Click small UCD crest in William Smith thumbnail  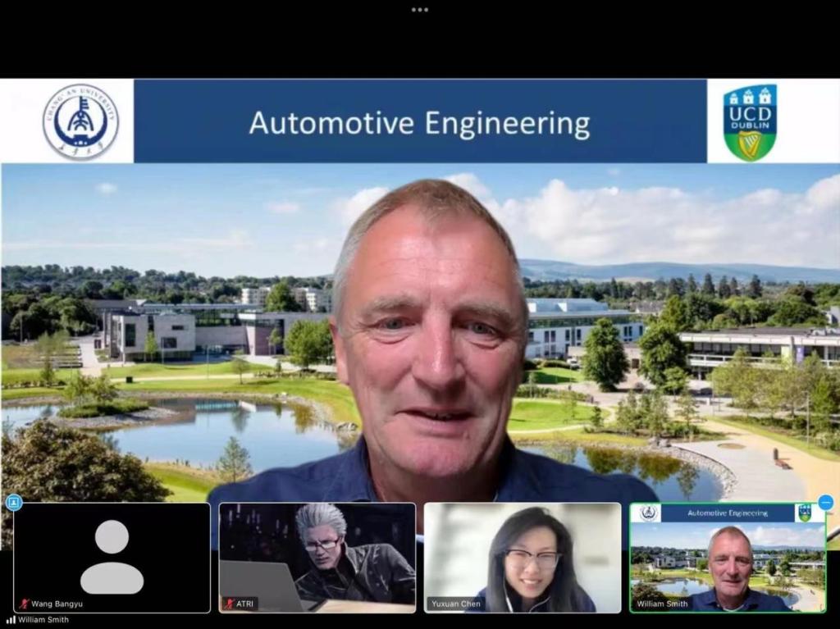(805, 513)
